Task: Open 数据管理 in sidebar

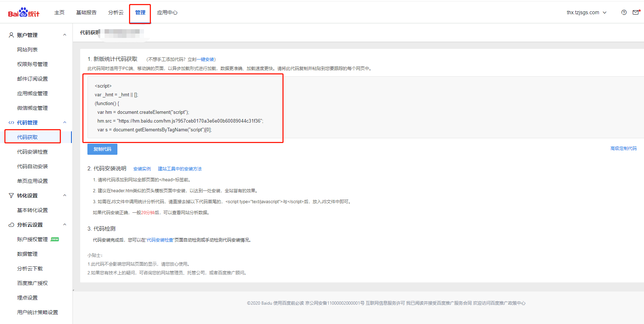Action: (27, 254)
